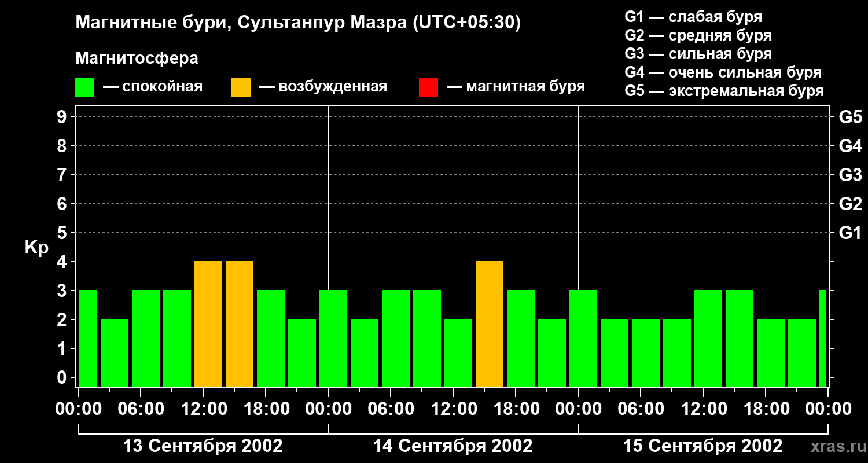Click the 'G3' label on right axis

(x=850, y=175)
